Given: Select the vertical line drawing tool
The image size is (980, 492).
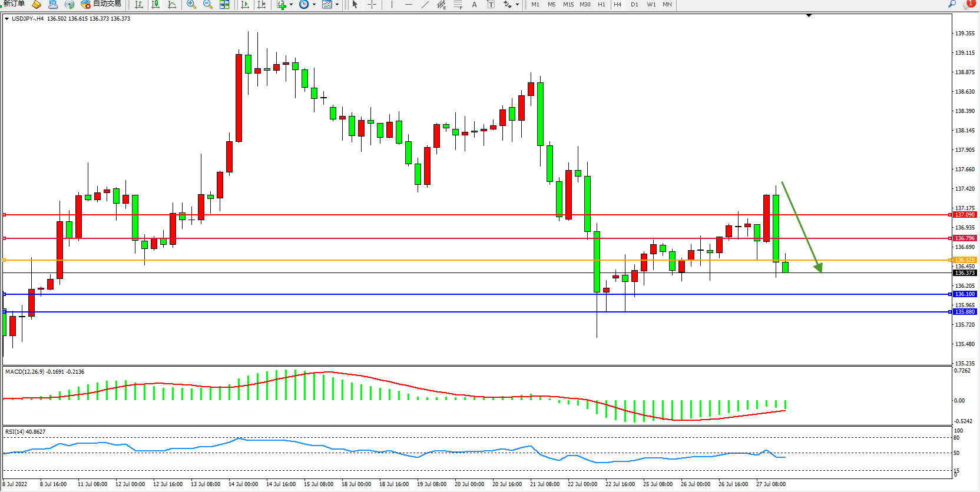Looking at the screenshot, I should pos(392,5).
